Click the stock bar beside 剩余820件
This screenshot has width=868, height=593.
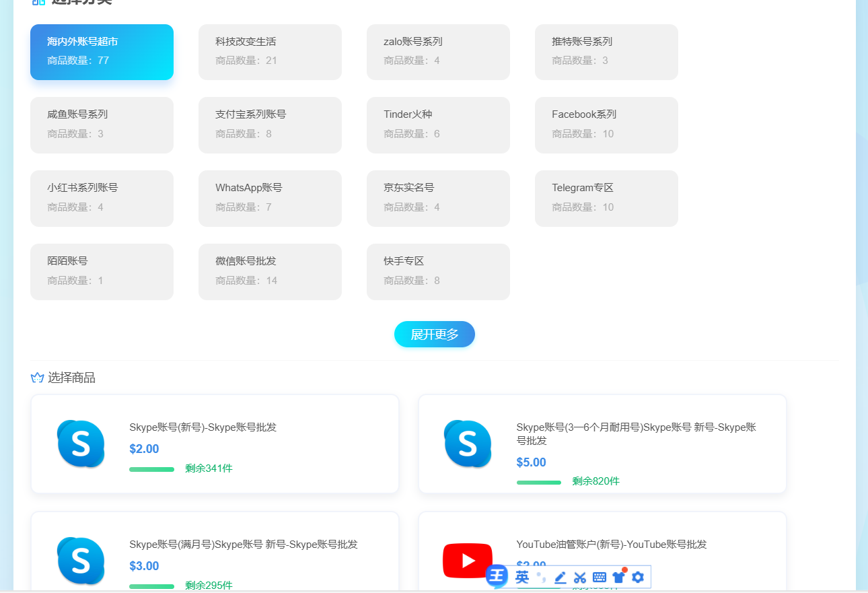tap(539, 482)
